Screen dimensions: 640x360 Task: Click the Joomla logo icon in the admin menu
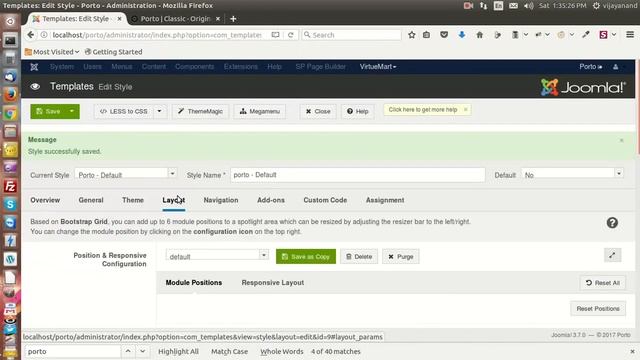[34, 67]
